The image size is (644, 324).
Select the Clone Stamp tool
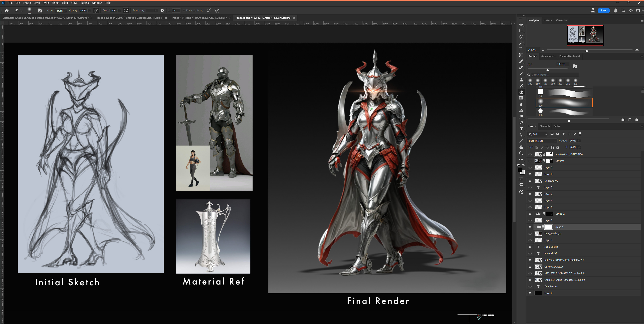point(521,80)
